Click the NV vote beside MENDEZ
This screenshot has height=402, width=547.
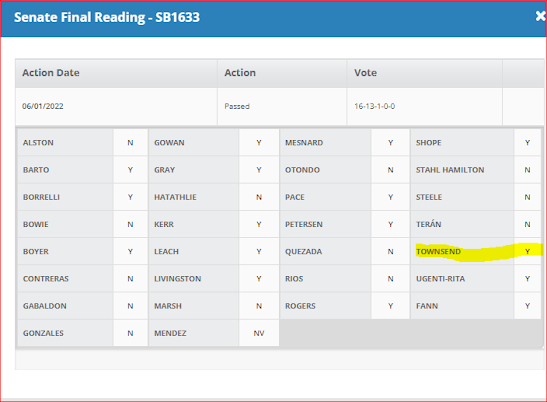[259, 333]
